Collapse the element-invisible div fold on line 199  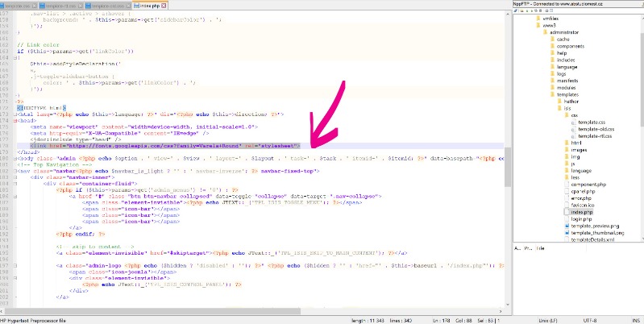(x=15, y=278)
